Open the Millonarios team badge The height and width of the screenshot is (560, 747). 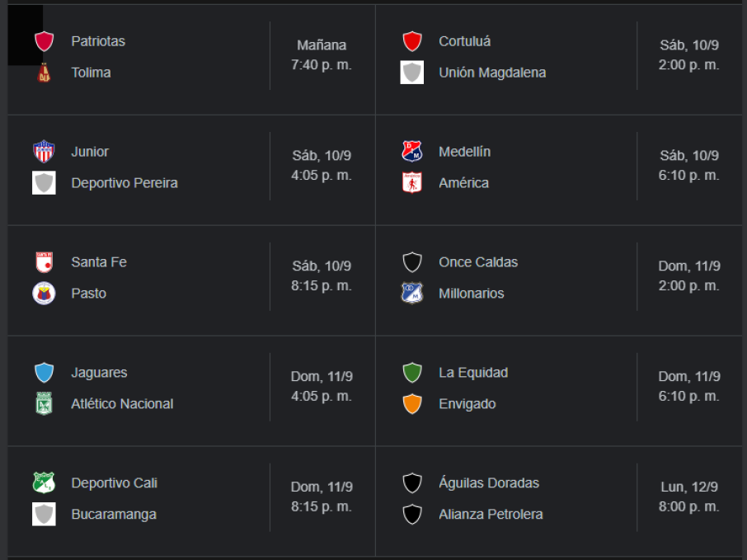(x=411, y=294)
